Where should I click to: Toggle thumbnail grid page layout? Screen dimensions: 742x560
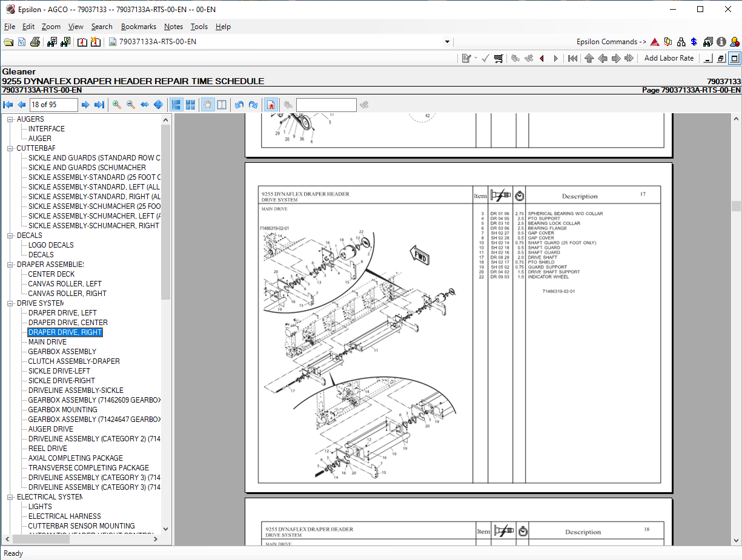[190, 105]
